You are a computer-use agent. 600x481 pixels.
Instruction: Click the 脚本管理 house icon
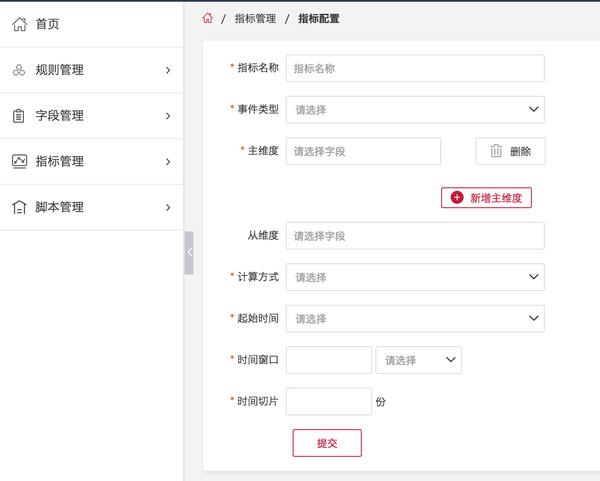coord(19,207)
